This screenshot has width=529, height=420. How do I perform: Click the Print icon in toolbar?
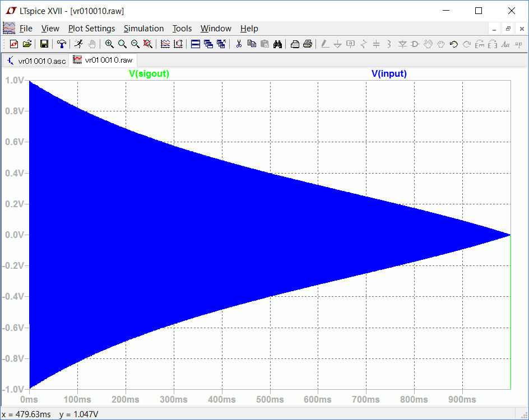coord(307,44)
